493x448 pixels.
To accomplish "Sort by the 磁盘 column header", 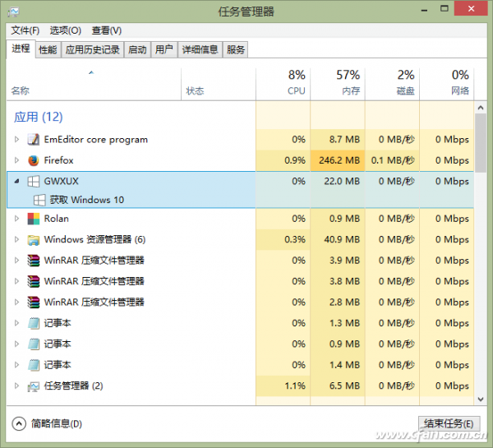I will coord(392,85).
